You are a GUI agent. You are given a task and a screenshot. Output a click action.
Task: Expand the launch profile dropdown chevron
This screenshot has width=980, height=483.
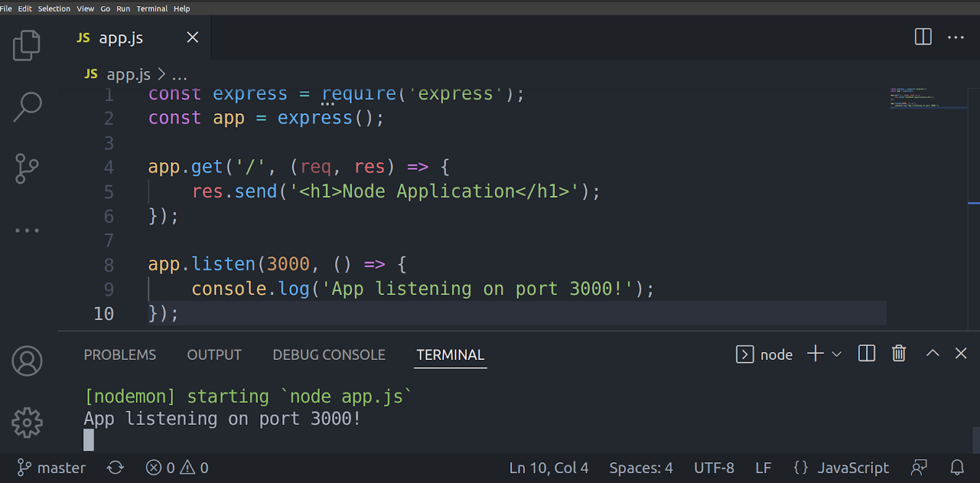coord(837,354)
